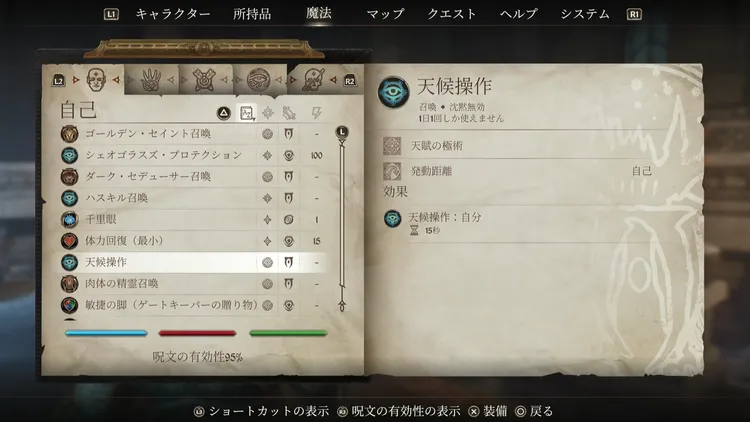Screen dimensions: 750x422
Task: Click 装備 to equip the spell
Action: point(488,411)
